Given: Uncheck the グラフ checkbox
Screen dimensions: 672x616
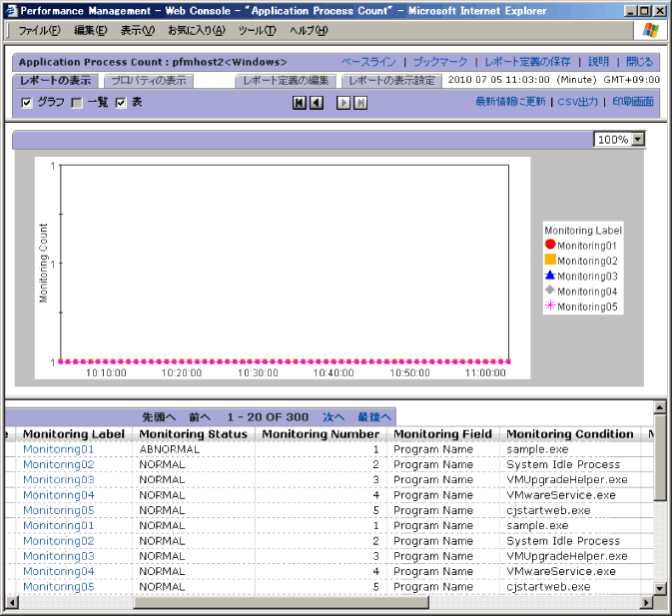Looking at the screenshot, I should [x=27, y=103].
